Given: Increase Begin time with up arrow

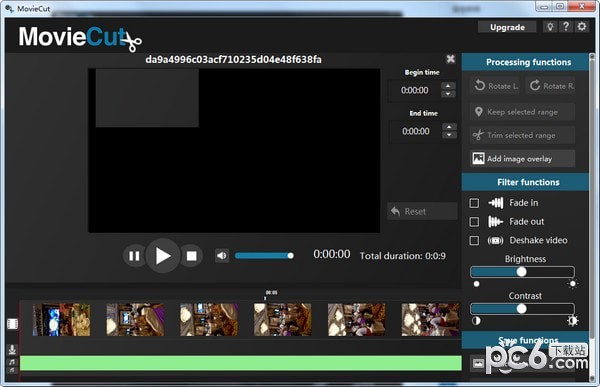Looking at the screenshot, I should 448,85.
